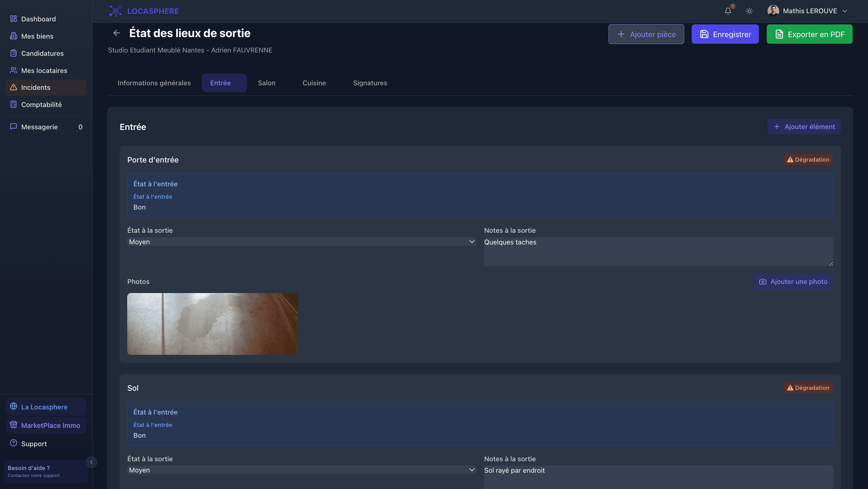Switch to the Signatures tab
Image resolution: width=868 pixels, height=489 pixels.
[x=370, y=83]
